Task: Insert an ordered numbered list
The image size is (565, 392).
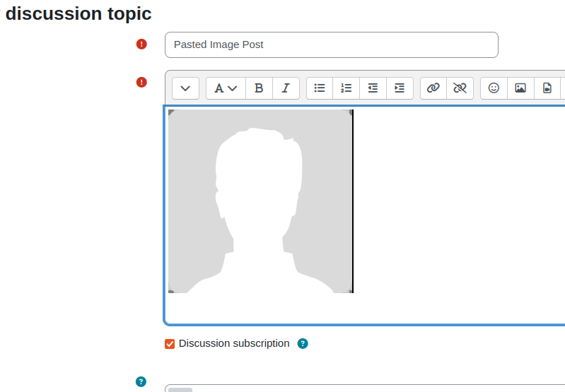Action: coord(346,88)
